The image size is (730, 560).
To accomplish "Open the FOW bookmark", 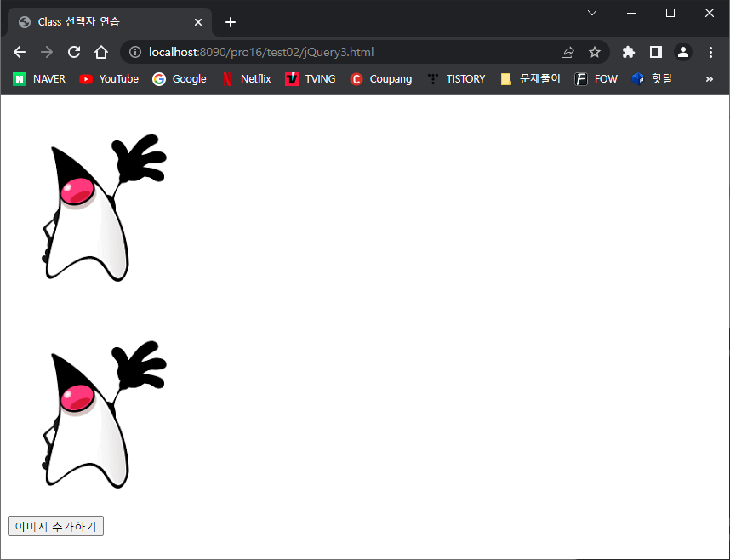I will (596, 79).
